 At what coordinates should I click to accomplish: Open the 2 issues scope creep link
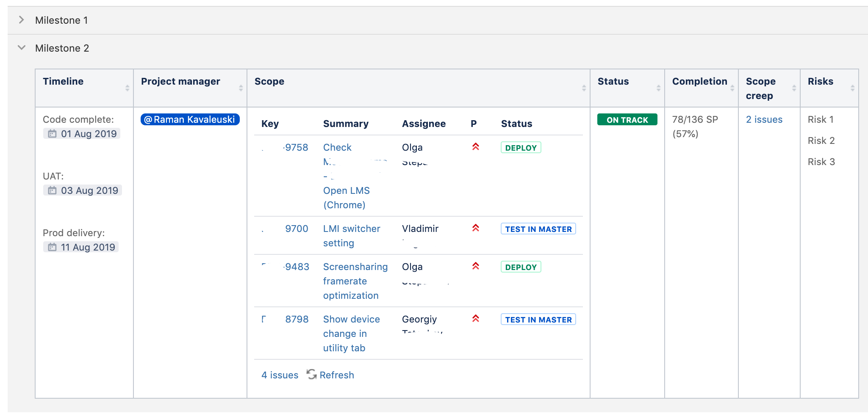point(764,119)
